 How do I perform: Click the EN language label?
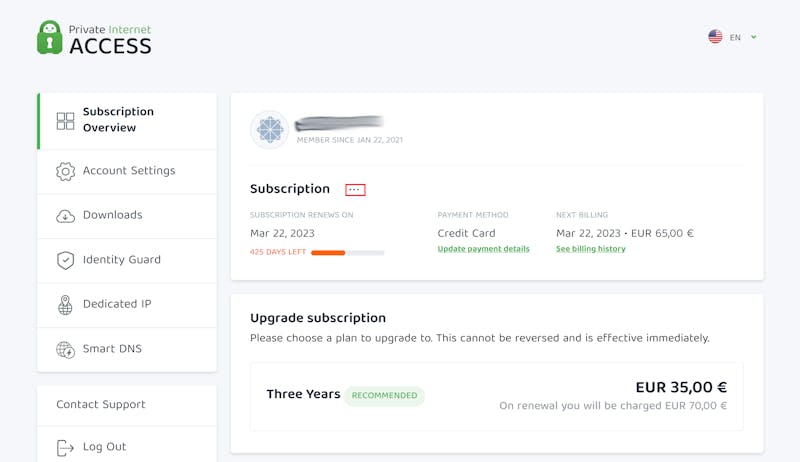pos(735,37)
